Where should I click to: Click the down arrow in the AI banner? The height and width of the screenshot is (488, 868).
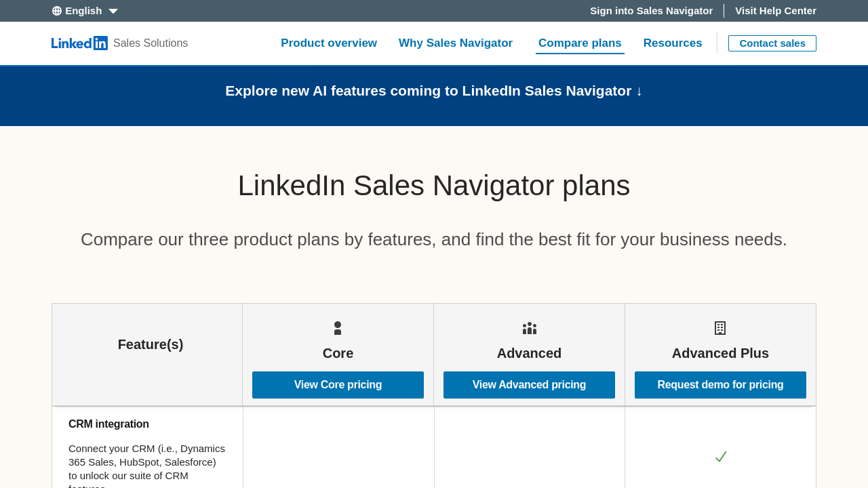[638, 89]
